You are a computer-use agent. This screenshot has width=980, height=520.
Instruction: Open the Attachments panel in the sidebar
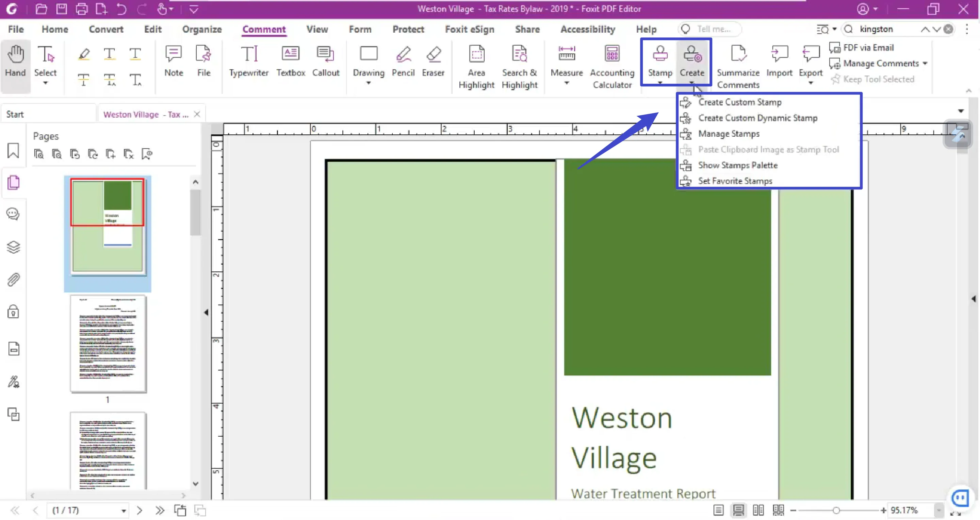pos(13,280)
